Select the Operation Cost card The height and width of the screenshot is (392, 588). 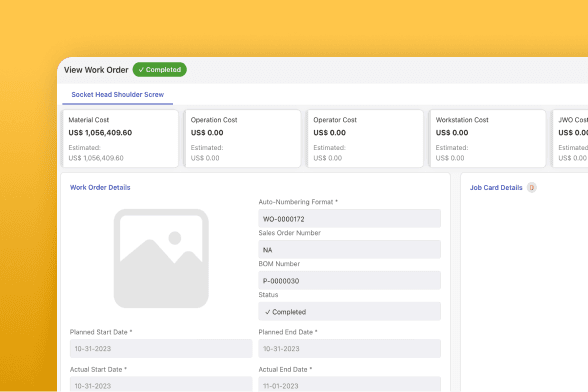tap(242, 138)
